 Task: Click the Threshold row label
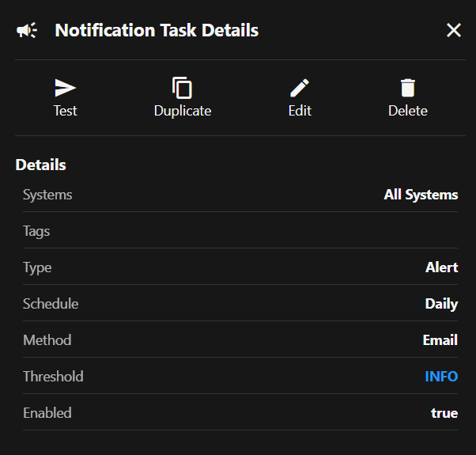pyautogui.click(x=53, y=377)
